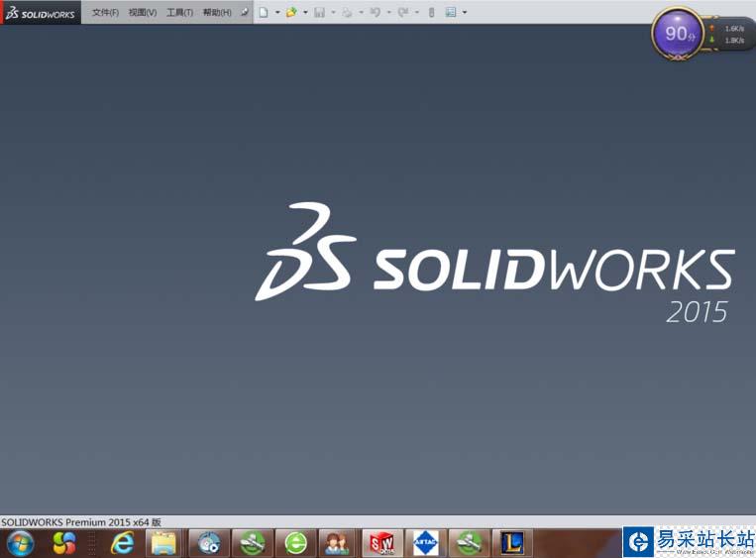756x558 pixels.
Task: Launch the colorful pinwheel taskbar icon
Action: coord(64,543)
